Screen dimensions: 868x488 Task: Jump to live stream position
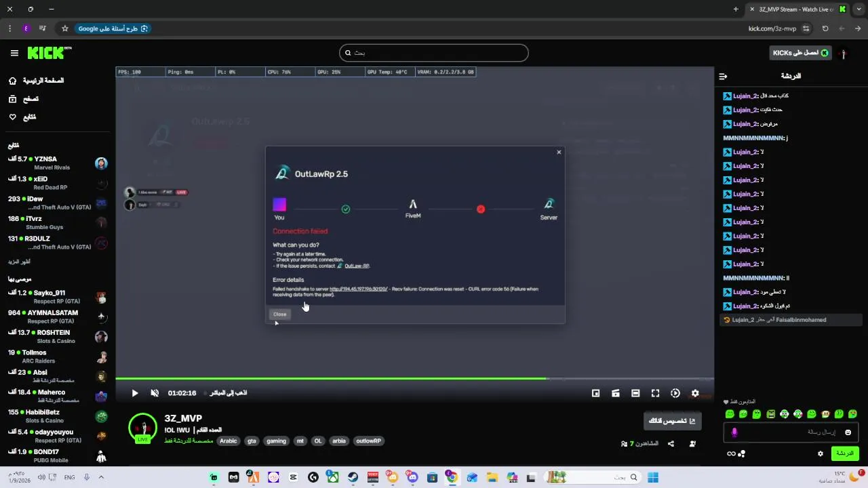click(x=228, y=393)
